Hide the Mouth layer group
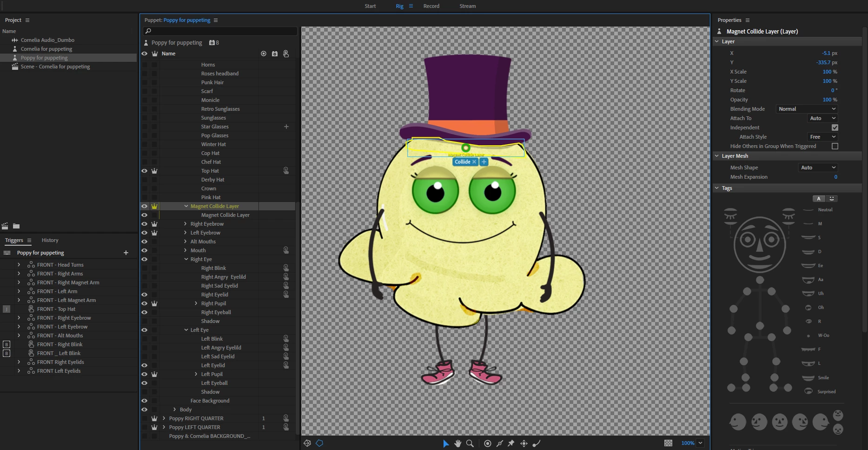 pos(145,250)
